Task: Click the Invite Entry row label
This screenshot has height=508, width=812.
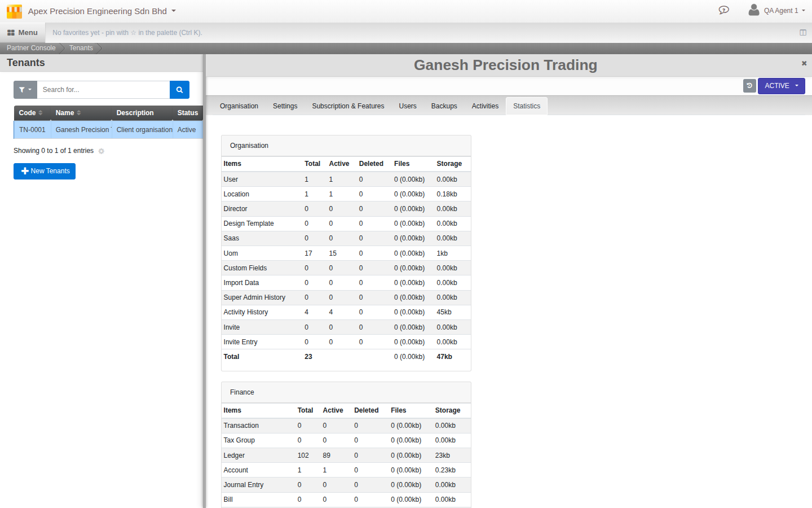Action: click(x=240, y=342)
